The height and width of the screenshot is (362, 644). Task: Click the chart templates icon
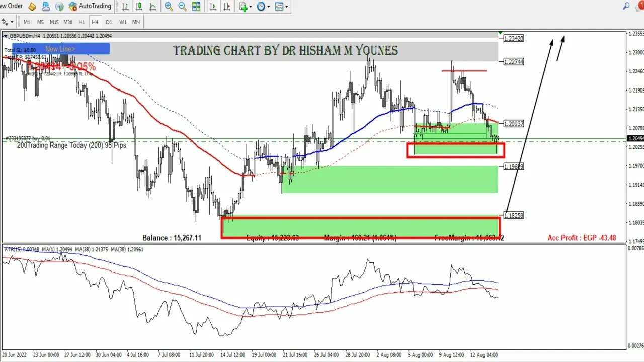(279, 7)
